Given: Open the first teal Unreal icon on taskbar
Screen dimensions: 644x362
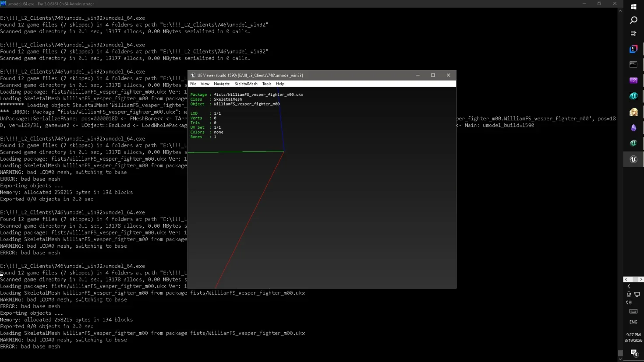Looking at the screenshot, I should tap(633, 96).
